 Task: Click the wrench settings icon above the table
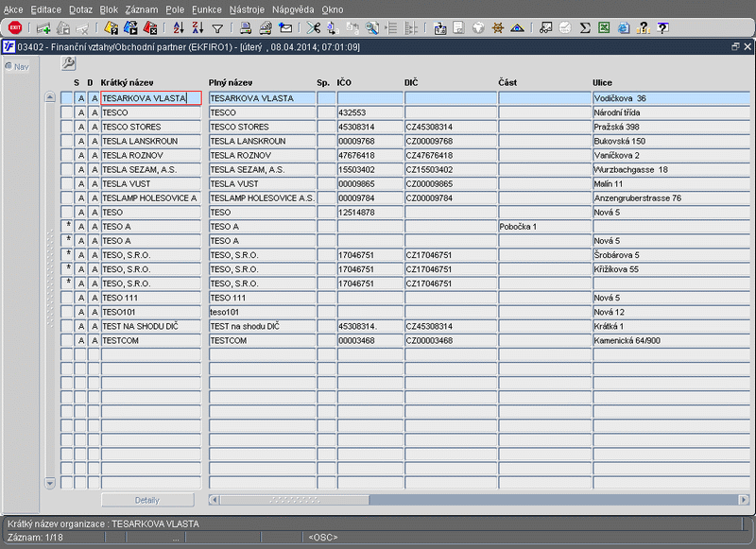(68, 63)
